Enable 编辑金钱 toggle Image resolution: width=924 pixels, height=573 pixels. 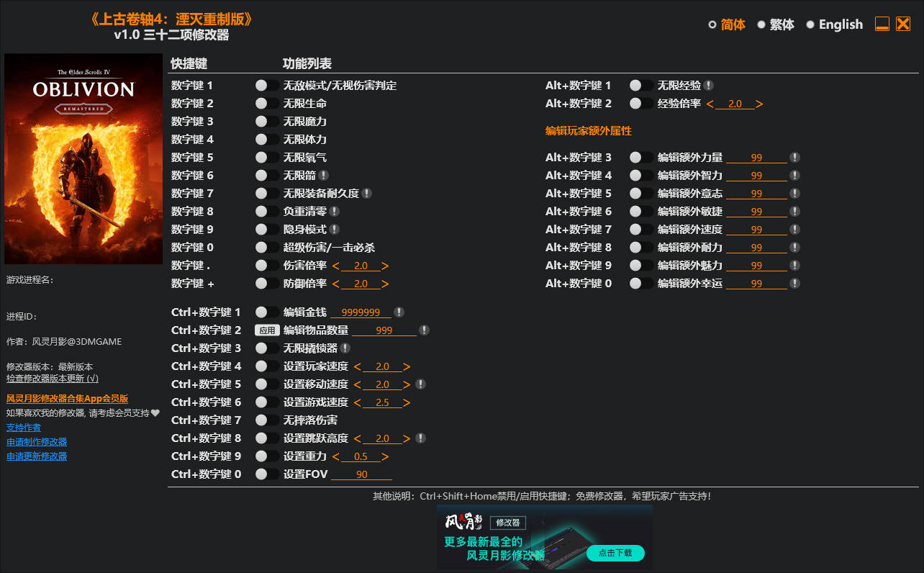tap(267, 312)
